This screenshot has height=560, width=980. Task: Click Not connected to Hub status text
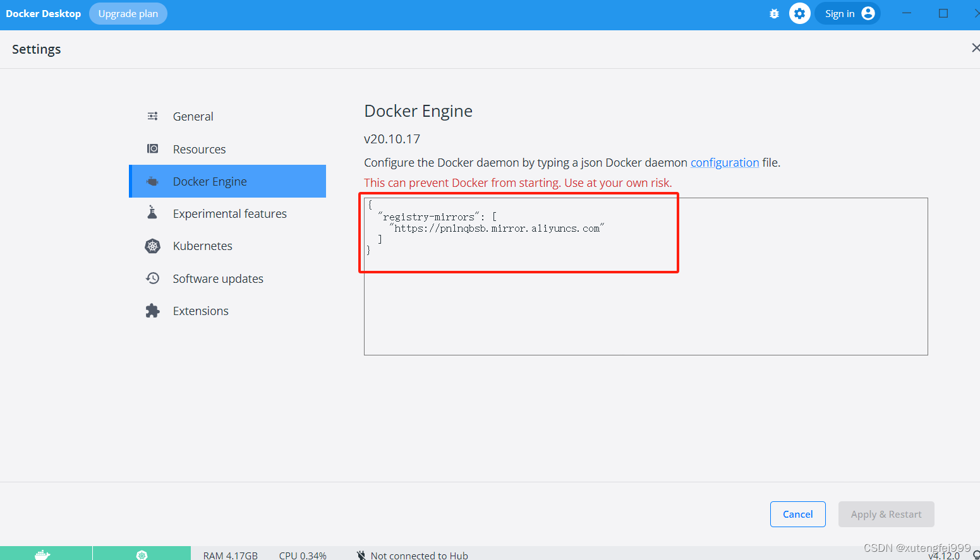(x=420, y=556)
